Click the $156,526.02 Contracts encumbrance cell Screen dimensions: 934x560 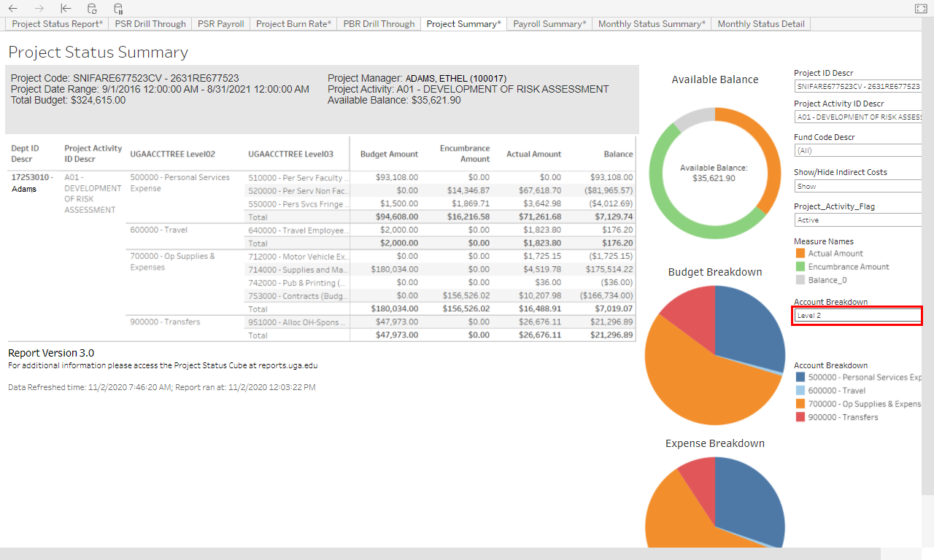click(x=466, y=296)
